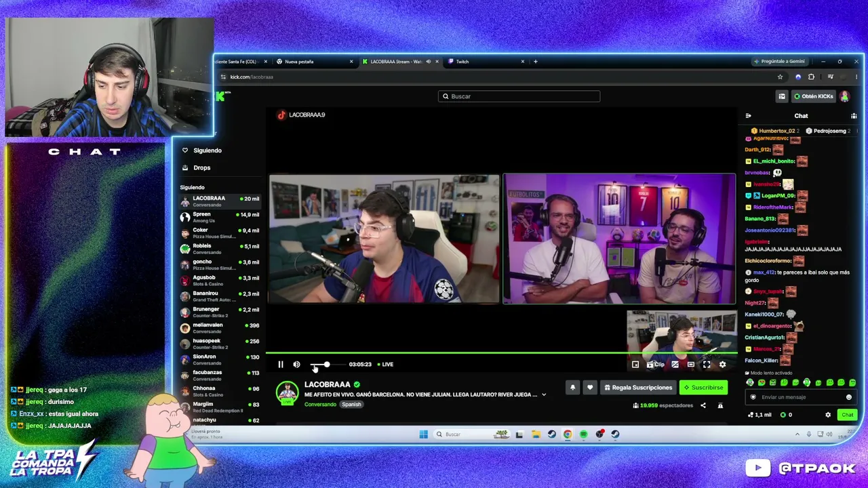Click the Obtén KICKs button
This screenshot has height=488, width=868.
point(813,96)
